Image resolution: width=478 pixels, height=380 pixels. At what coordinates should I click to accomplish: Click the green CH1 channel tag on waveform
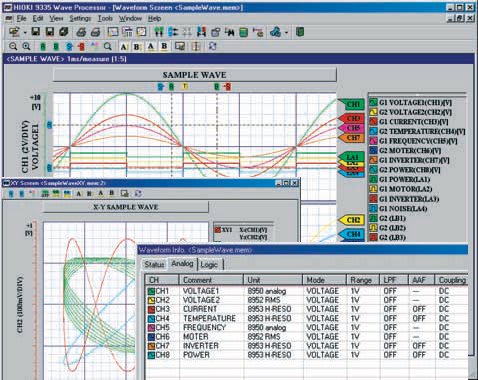(x=351, y=104)
